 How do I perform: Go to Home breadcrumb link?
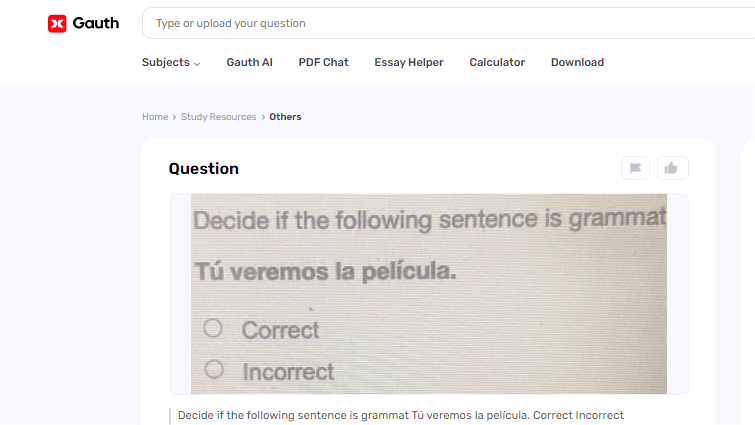pos(155,117)
